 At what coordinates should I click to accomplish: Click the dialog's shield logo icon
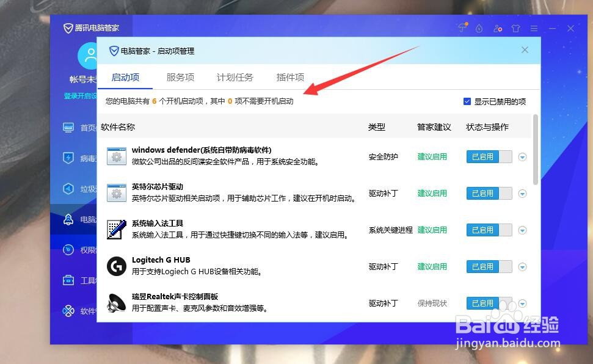tap(114, 51)
